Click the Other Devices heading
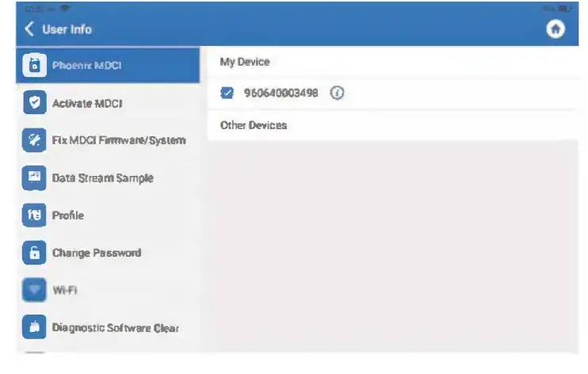 point(254,125)
